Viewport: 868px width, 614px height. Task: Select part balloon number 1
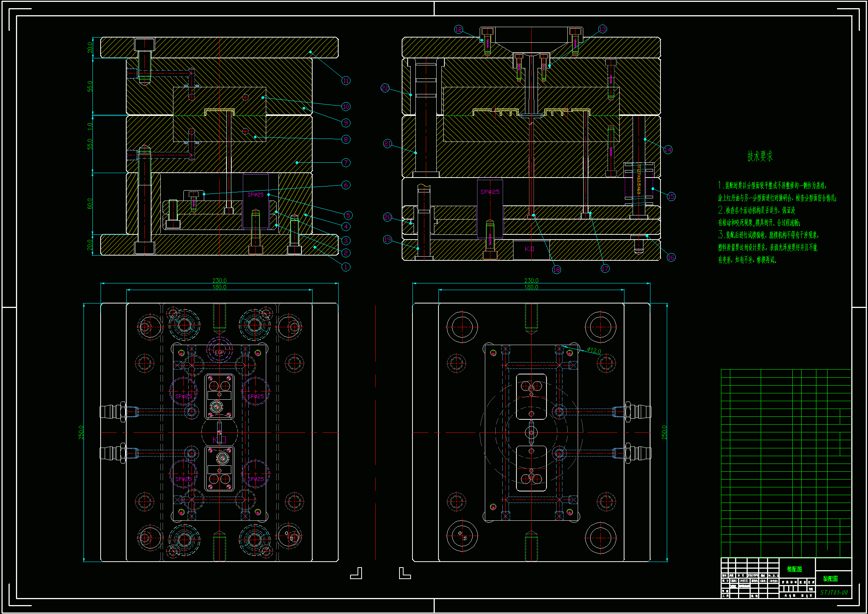(x=346, y=267)
